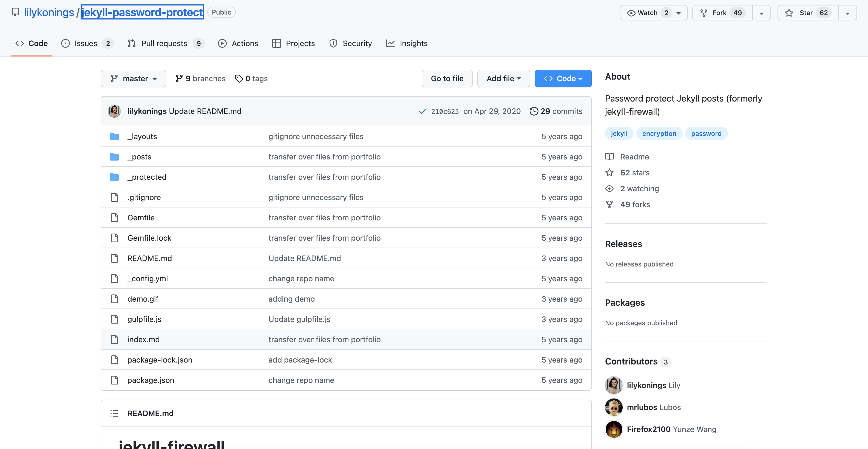
Task: Switch to the Code tab
Action: (x=32, y=44)
